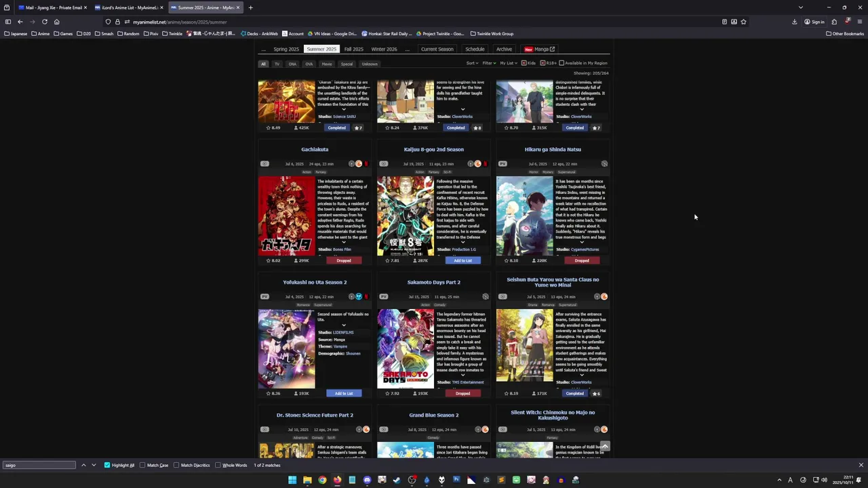Enable the Match Diacritics checkbox
868x488 pixels.
pos(176,465)
